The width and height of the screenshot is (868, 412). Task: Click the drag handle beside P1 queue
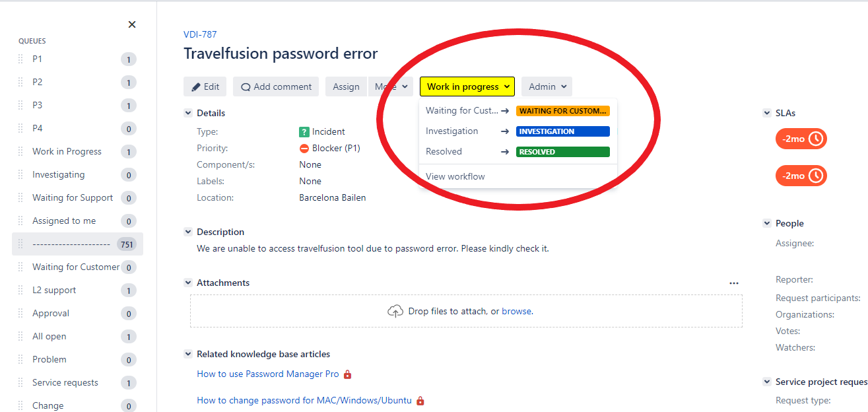(20, 59)
